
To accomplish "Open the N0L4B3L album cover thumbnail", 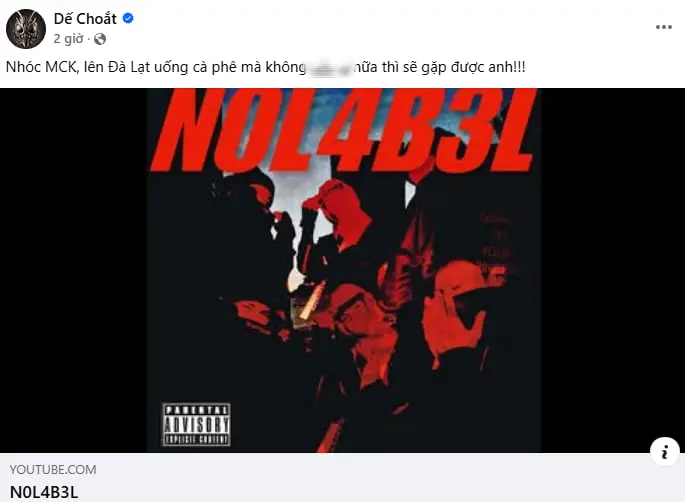I will point(344,270).
